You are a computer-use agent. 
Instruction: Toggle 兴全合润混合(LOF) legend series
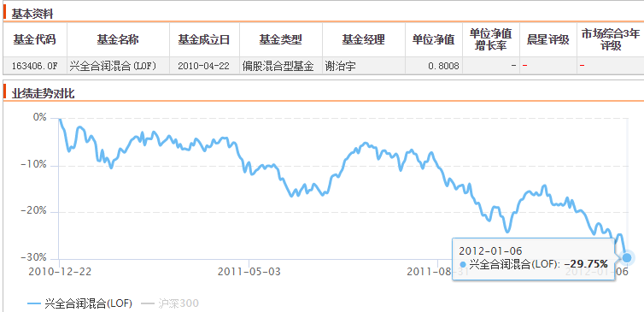(x=79, y=303)
